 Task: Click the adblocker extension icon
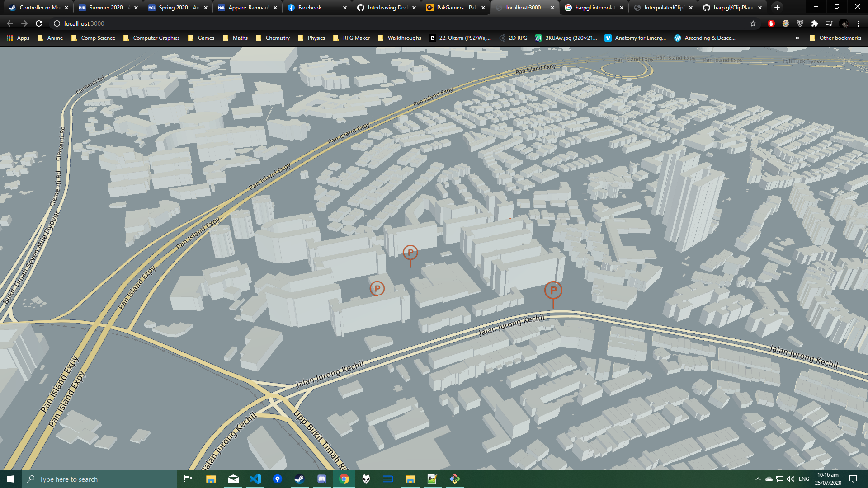pyautogui.click(x=771, y=23)
